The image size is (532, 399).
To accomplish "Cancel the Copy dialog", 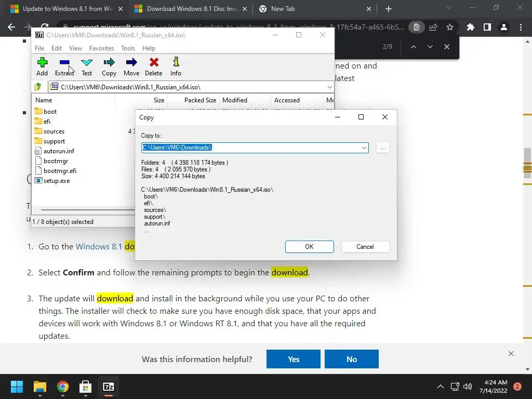I will tap(365, 247).
